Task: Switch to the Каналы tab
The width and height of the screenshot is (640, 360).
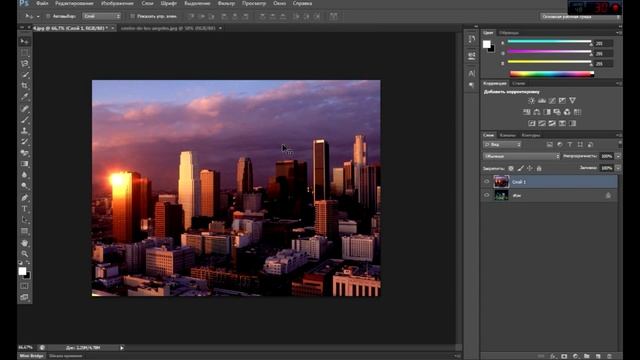Action: (508, 135)
